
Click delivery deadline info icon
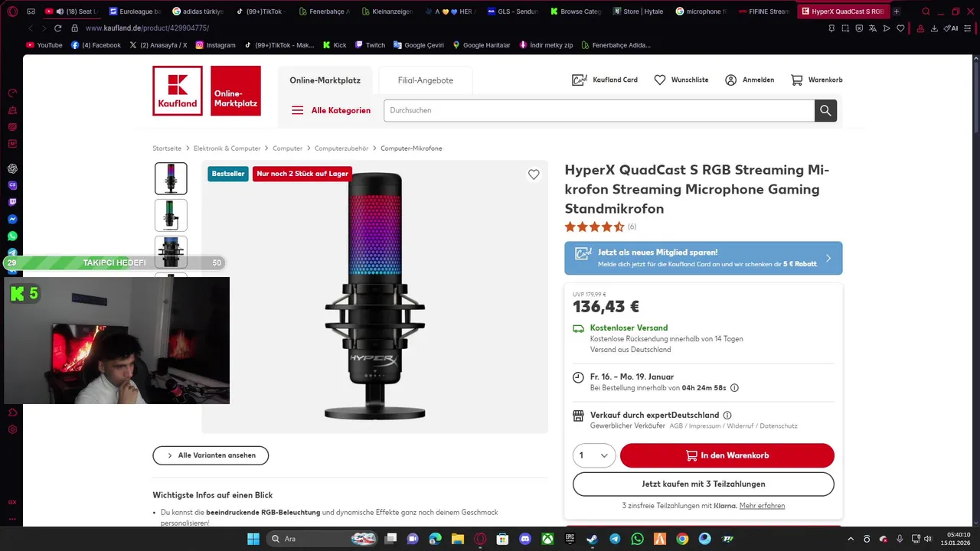(734, 388)
